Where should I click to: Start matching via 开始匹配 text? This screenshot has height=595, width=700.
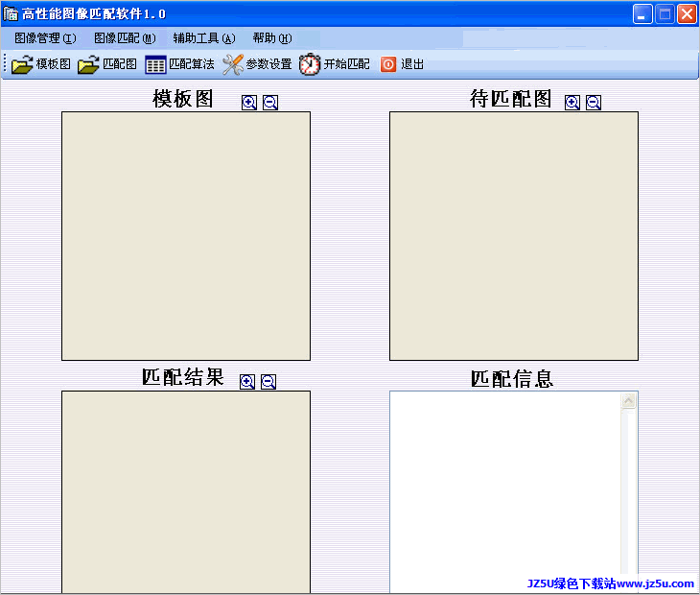coord(347,64)
